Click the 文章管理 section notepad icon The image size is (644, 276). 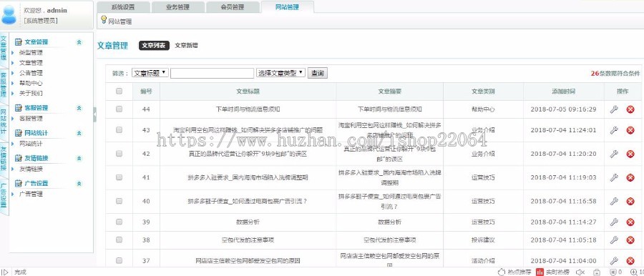pyautogui.click(x=18, y=42)
